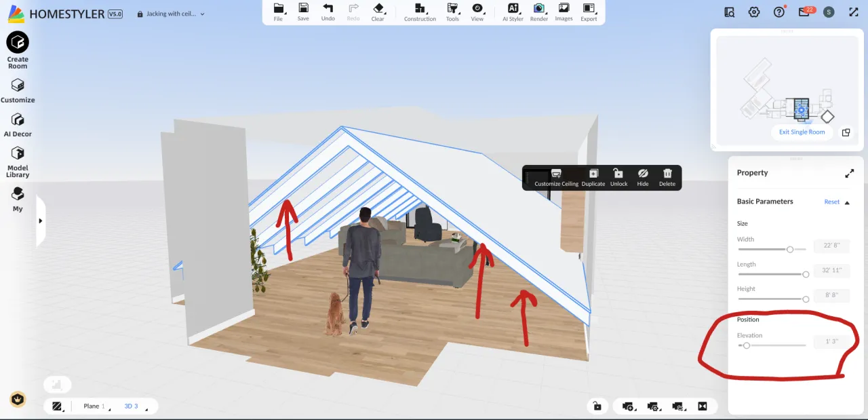Collapse the Basic Parameters section
Screen dimensions: 868x420
(x=847, y=202)
